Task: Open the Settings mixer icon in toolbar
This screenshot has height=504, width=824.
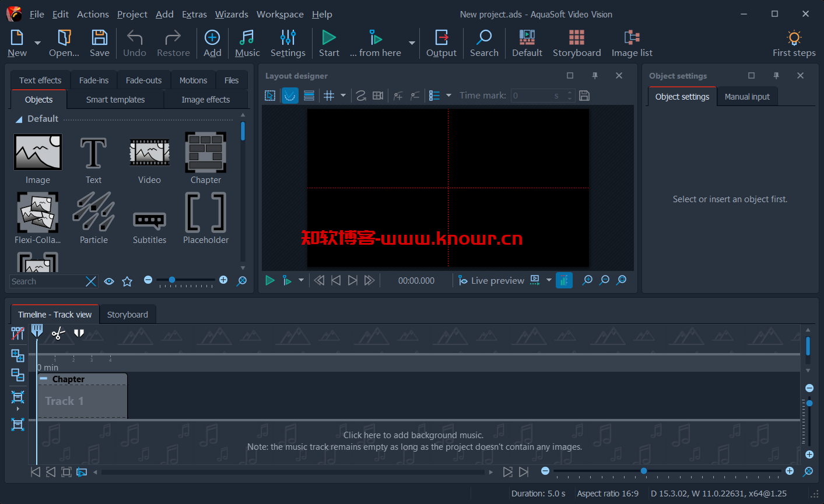Action: point(288,38)
